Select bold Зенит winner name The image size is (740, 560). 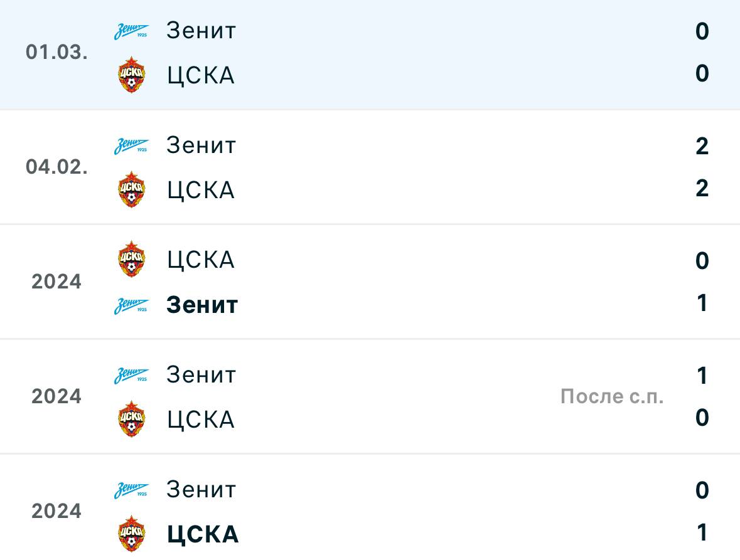tap(202, 305)
